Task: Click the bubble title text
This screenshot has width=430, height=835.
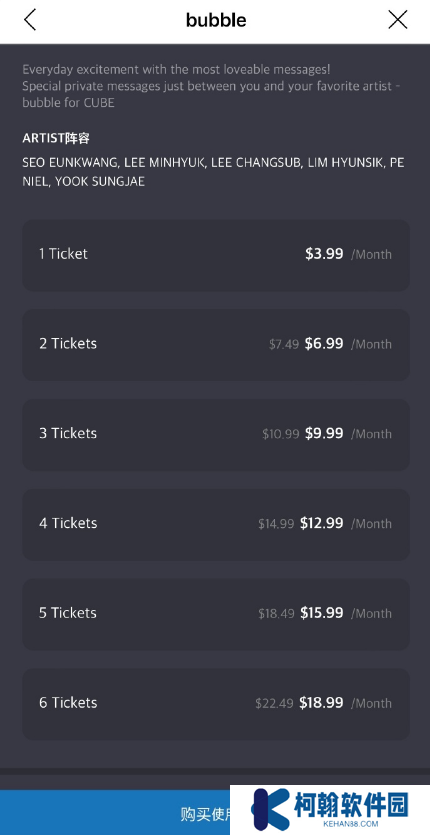Action: (x=216, y=20)
